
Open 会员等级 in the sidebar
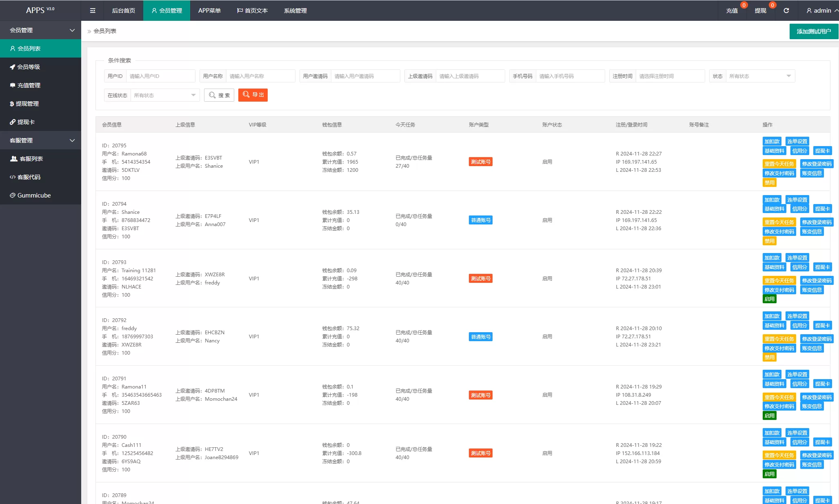point(29,67)
